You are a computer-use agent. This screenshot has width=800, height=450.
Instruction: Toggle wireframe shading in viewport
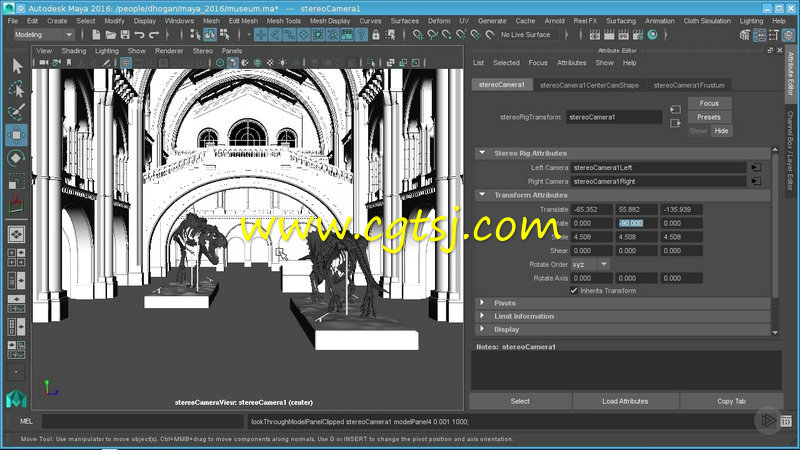pyautogui.click(x=220, y=63)
